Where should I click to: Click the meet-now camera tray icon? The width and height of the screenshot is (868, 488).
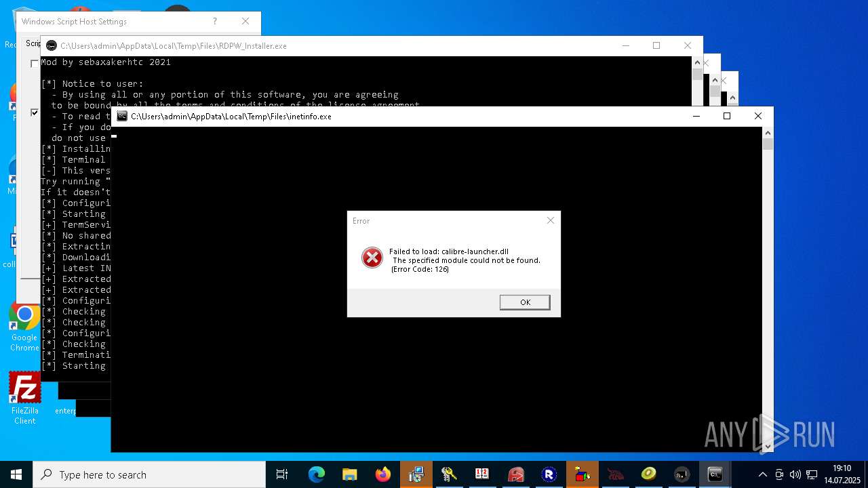pyautogui.click(x=779, y=474)
